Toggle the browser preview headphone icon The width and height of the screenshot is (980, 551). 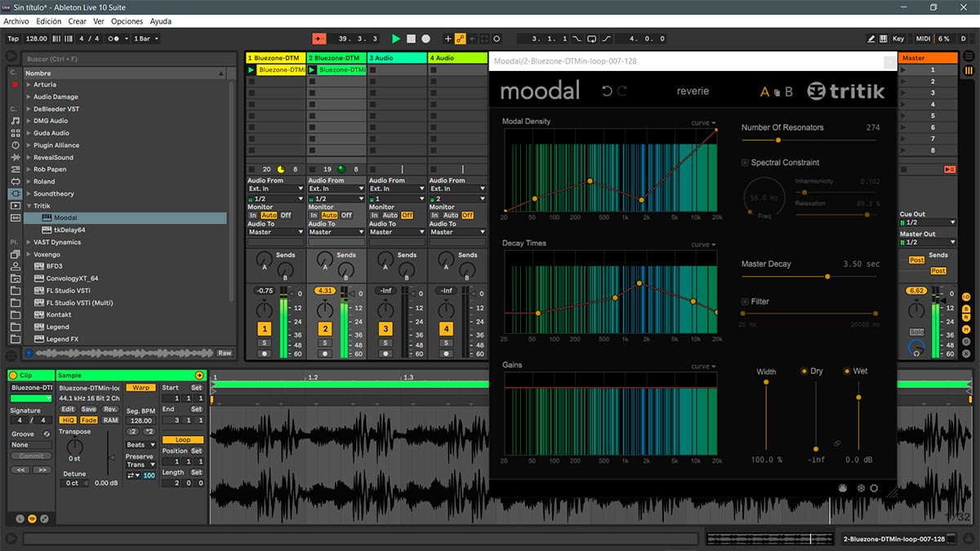pos(29,353)
